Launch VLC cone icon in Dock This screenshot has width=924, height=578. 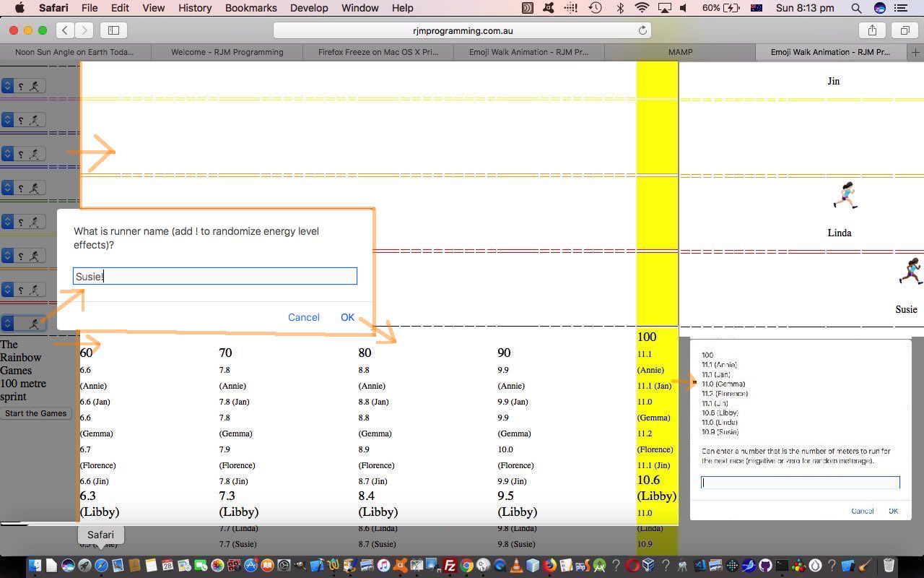[x=516, y=566]
